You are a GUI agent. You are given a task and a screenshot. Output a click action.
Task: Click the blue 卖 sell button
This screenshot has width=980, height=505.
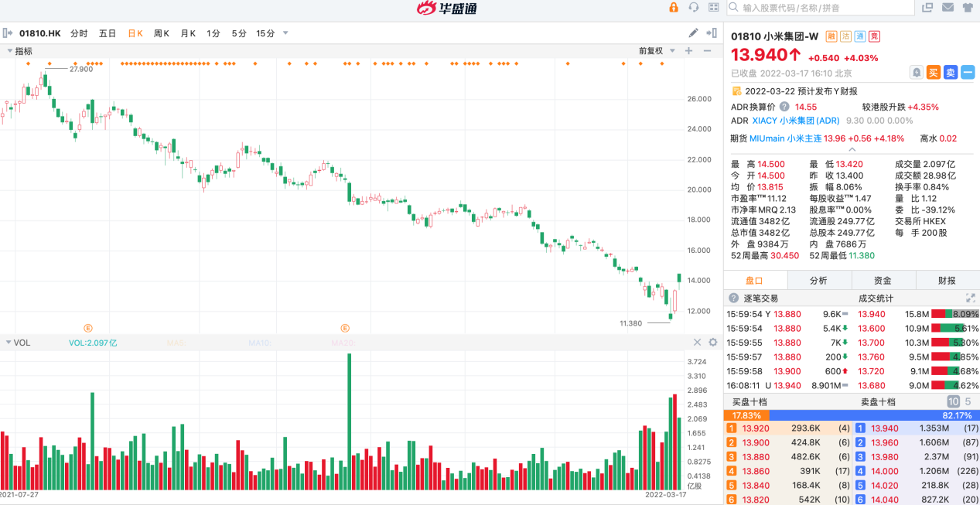(x=951, y=72)
